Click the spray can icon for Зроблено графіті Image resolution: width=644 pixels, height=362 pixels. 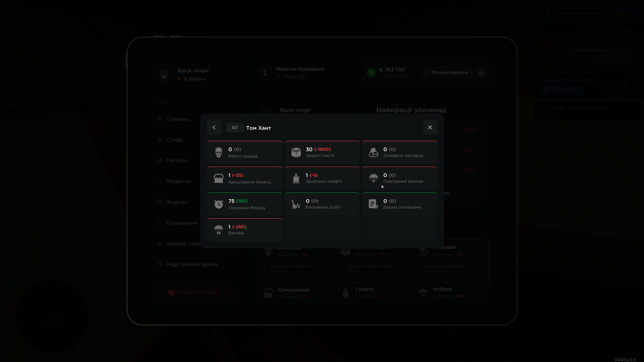pyautogui.click(x=296, y=178)
